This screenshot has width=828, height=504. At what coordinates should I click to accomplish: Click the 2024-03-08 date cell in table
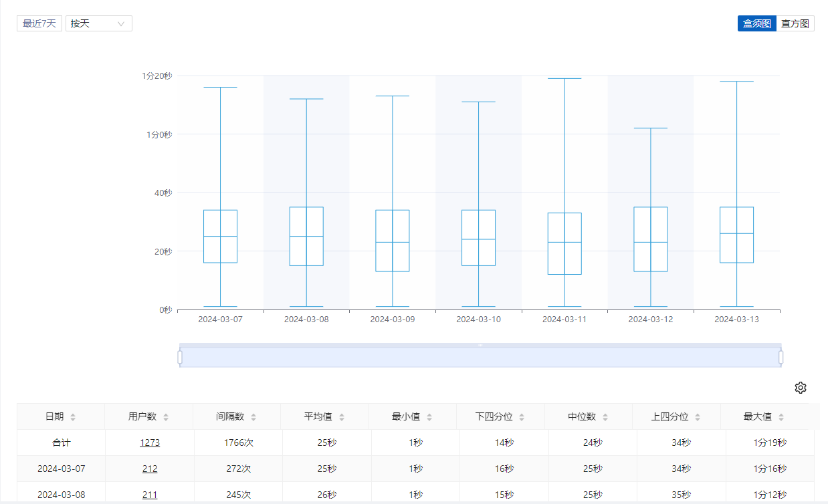point(62,495)
